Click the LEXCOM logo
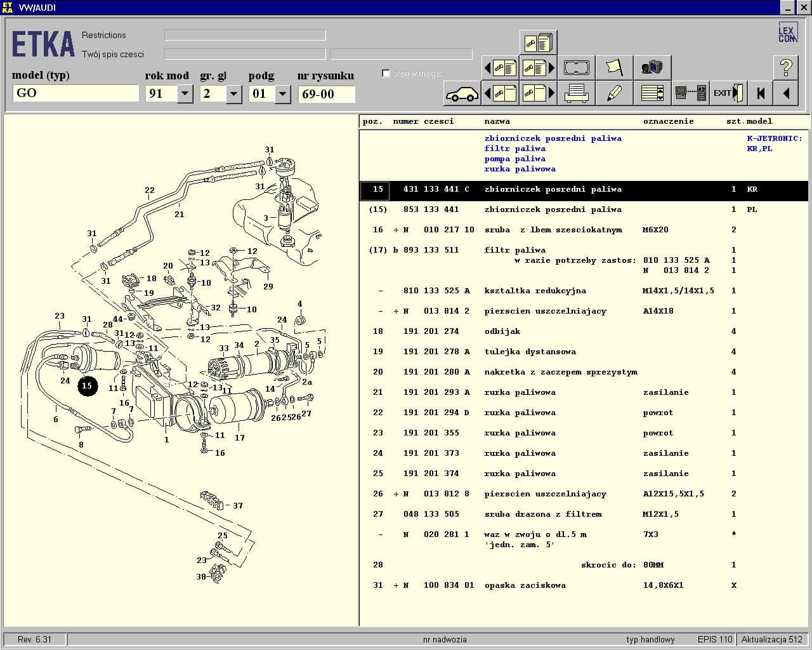The width and height of the screenshot is (812, 650). coord(787,34)
